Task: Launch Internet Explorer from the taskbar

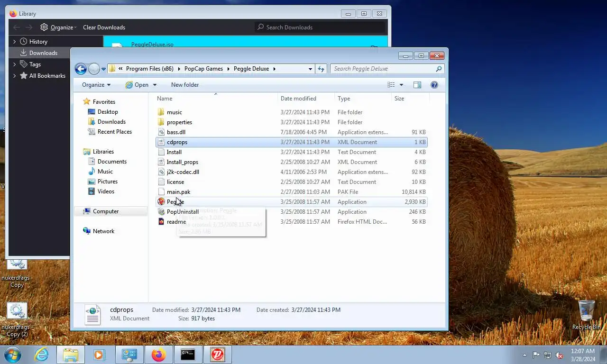Action: pyautogui.click(x=42, y=355)
